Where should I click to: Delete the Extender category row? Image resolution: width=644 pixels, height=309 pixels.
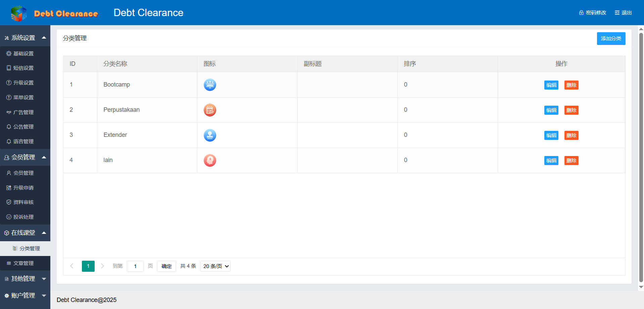coord(571,136)
